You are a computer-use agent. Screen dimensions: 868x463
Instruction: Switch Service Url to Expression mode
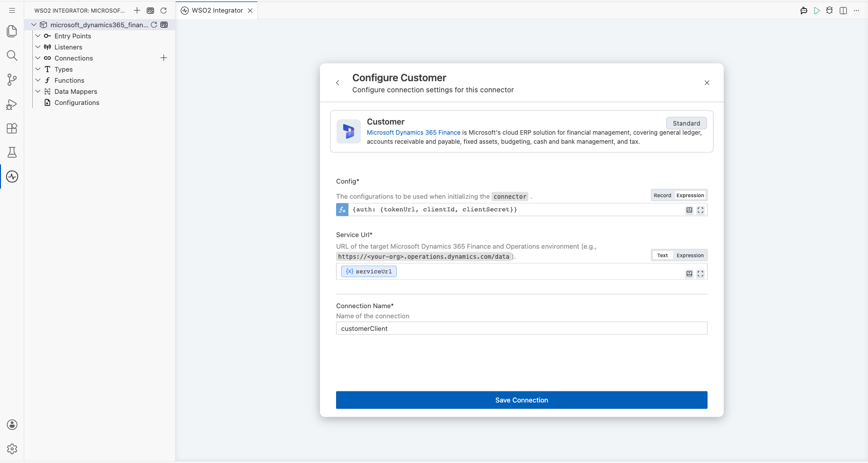point(690,255)
